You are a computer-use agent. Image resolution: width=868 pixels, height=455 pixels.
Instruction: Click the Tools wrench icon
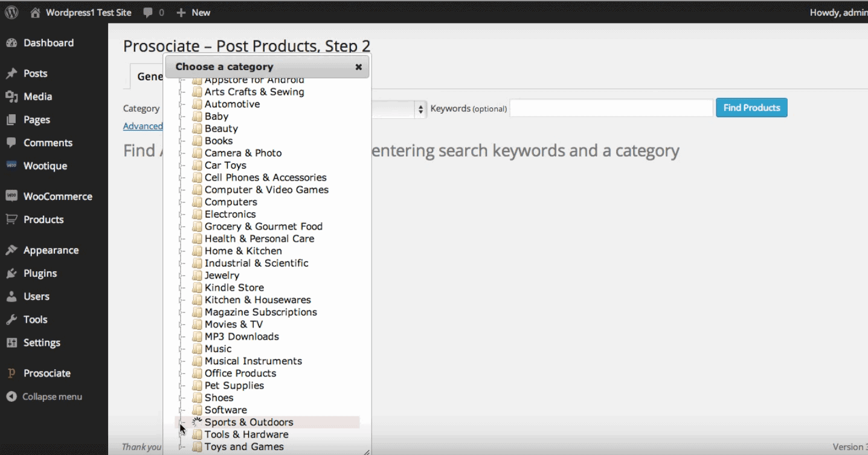(11, 320)
